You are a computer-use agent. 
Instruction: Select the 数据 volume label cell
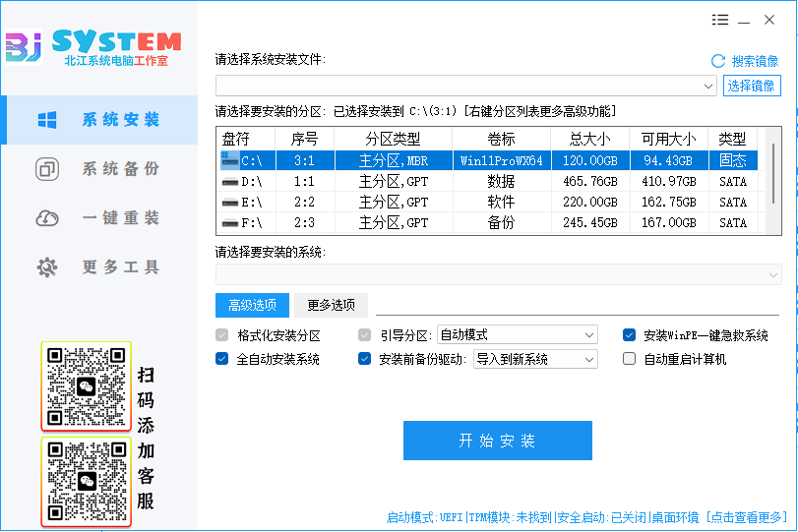(501, 182)
